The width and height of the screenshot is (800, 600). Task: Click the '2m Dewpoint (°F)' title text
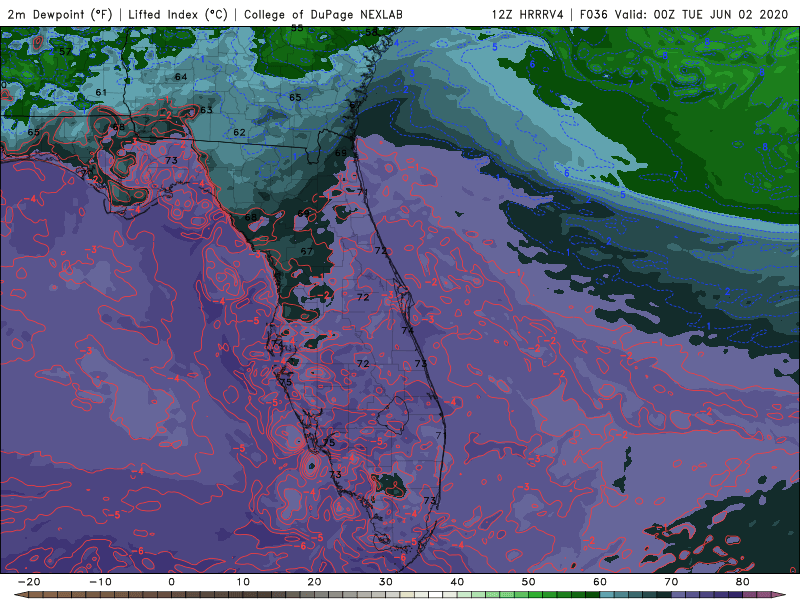[x=60, y=14]
